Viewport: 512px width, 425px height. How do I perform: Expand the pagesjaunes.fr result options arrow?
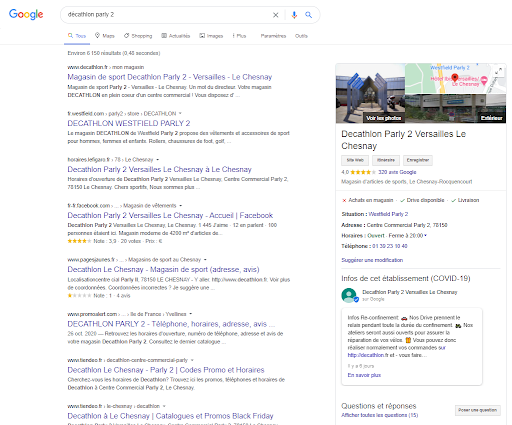point(205,259)
